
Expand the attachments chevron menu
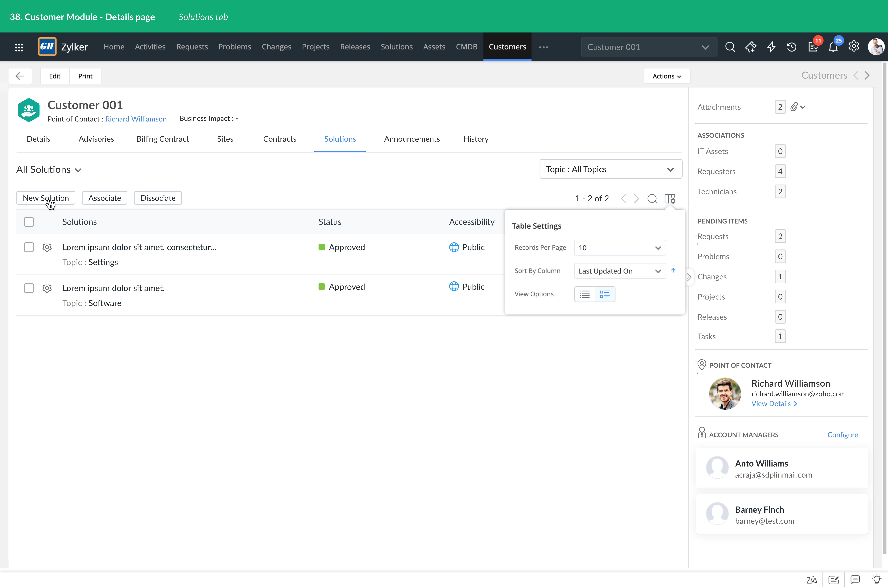(x=803, y=107)
